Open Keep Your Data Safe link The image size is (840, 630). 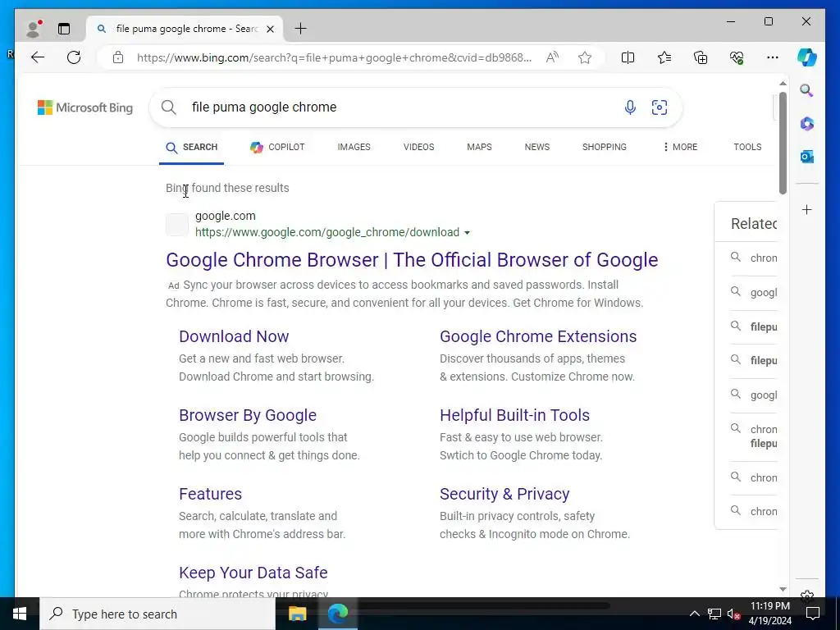pyautogui.click(x=253, y=573)
